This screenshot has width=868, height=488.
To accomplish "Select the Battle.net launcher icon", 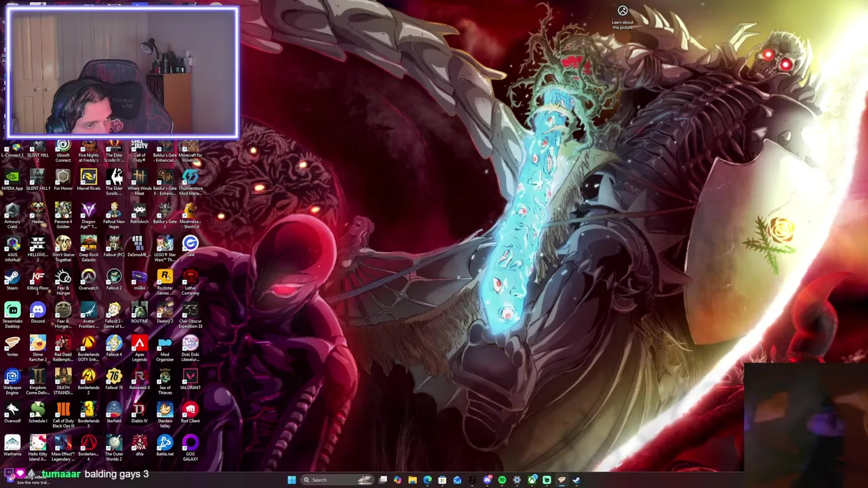I will (165, 446).
